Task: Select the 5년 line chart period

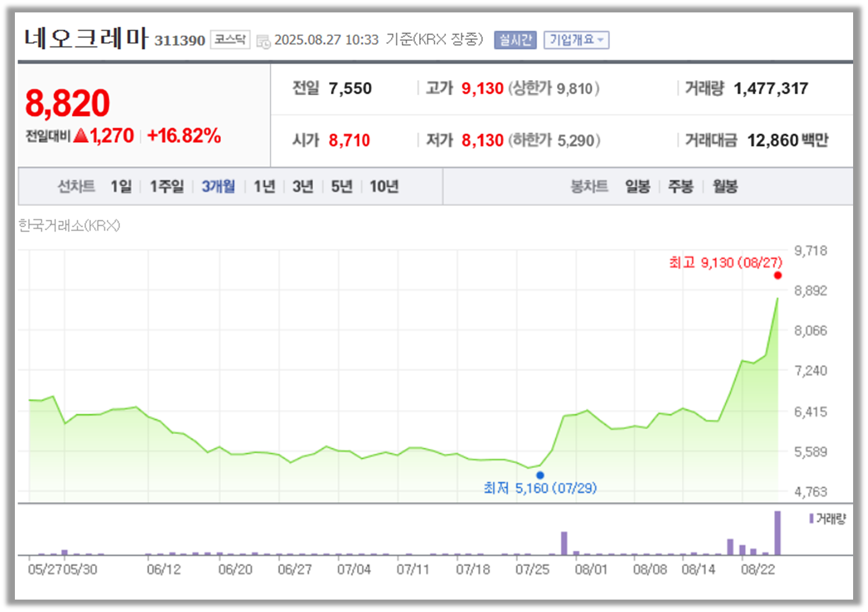Action: pyautogui.click(x=341, y=186)
